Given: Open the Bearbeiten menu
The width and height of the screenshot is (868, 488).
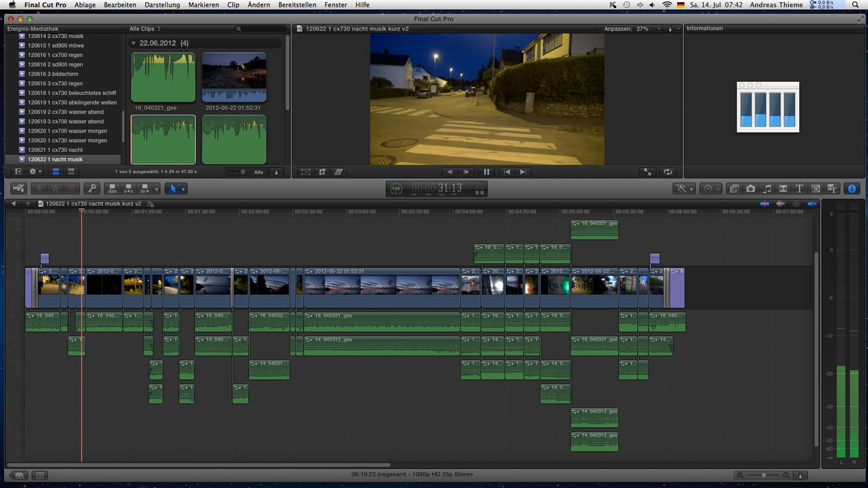Looking at the screenshot, I should coord(120,5).
